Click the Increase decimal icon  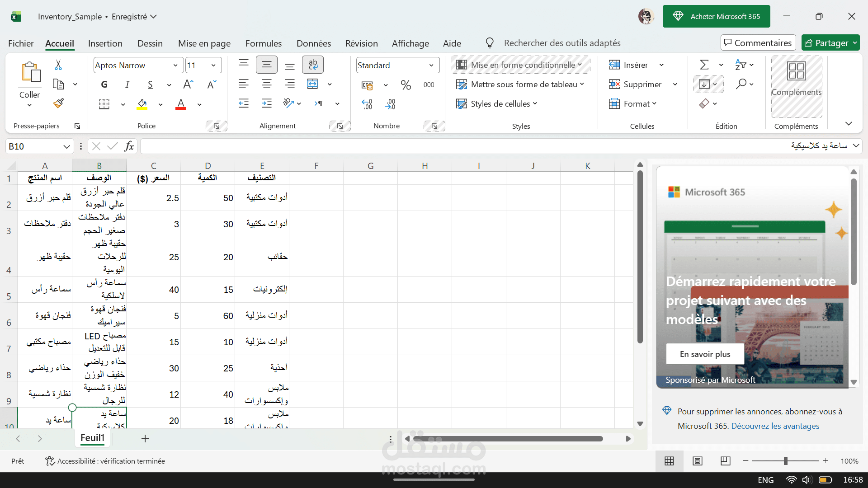(x=367, y=104)
